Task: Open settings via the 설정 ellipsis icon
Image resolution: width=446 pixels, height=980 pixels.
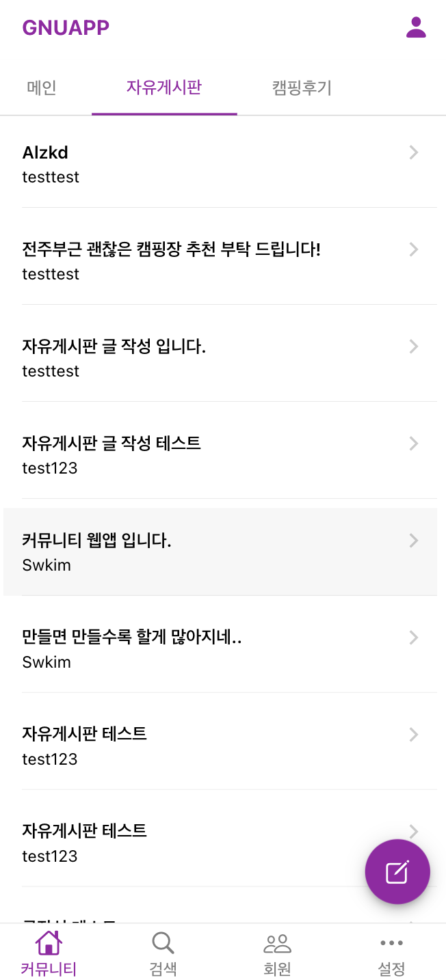Action: coord(391,943)
